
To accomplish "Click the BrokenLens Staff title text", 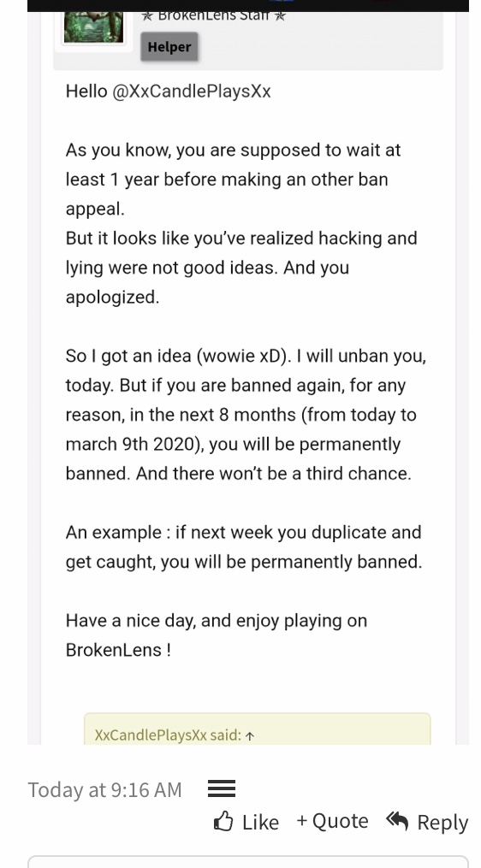I will click(213, 16).
